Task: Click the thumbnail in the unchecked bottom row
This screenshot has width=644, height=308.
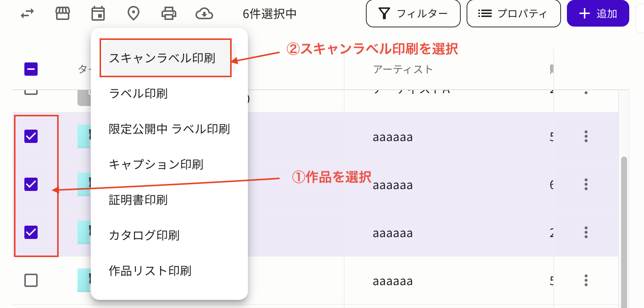Action: point(84,280)
